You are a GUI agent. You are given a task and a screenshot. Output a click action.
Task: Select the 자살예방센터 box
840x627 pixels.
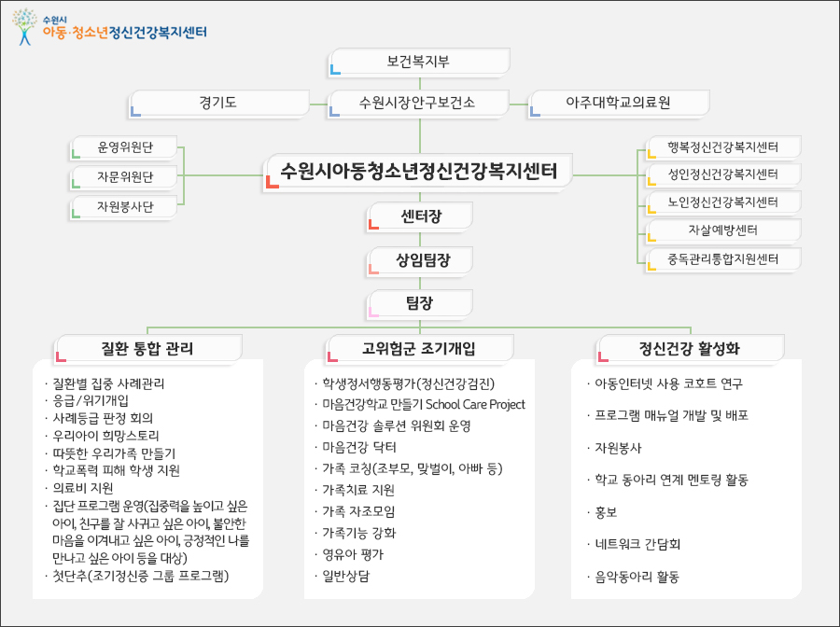point(723,230)
